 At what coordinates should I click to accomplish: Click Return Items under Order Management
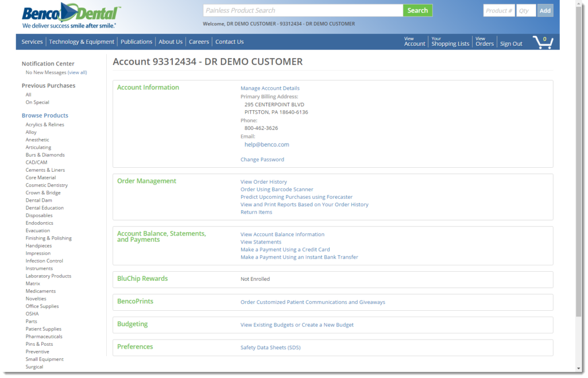click(256, 211)
